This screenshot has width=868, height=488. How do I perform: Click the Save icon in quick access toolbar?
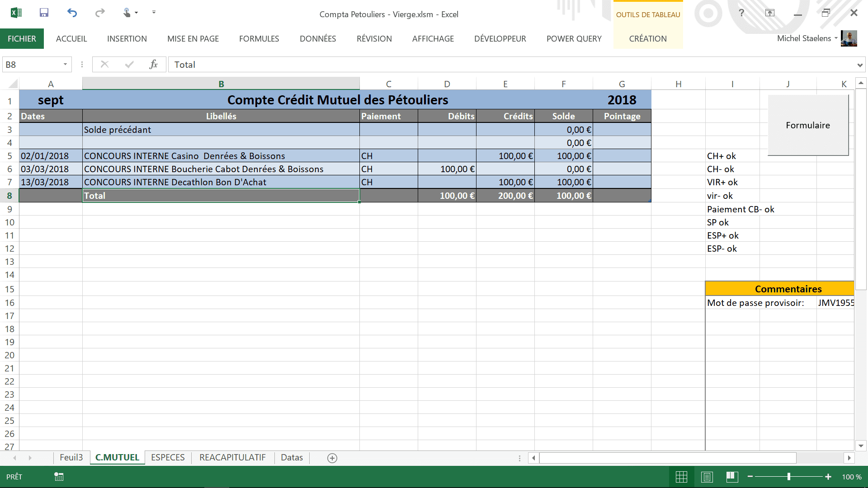tap(44, 13)
